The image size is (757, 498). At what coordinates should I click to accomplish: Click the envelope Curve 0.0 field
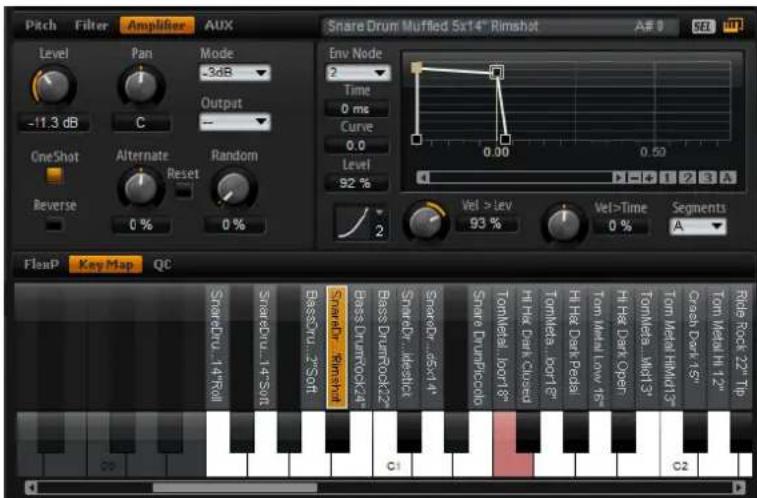(356, 146)
